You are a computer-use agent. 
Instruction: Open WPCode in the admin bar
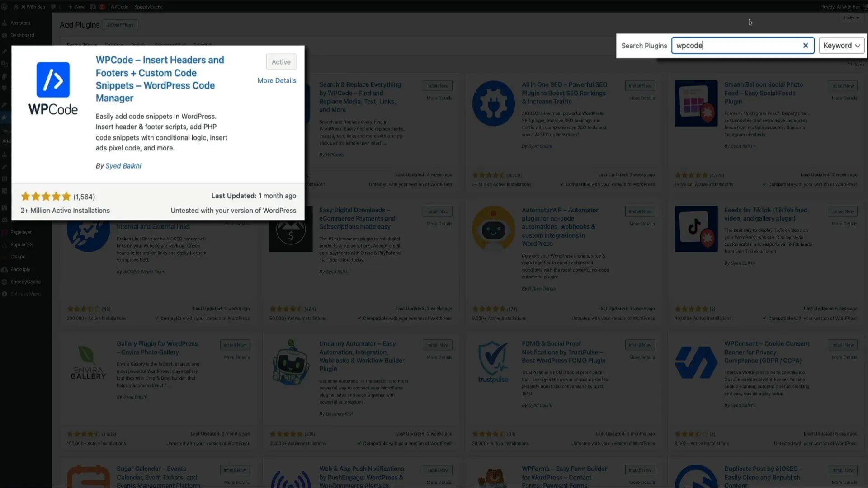(119, 7)
